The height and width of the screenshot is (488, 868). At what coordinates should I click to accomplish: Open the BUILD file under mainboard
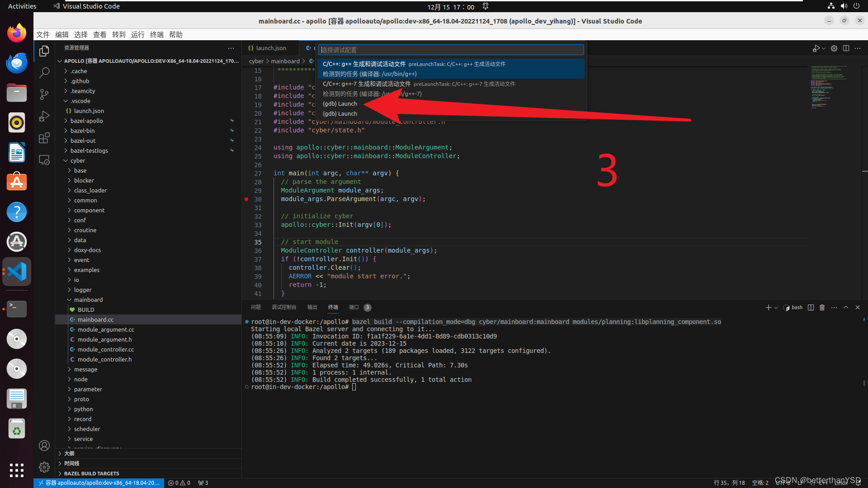coord(85,310)
